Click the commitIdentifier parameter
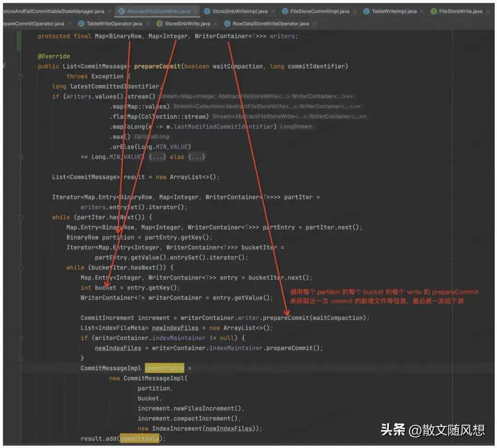 [316, 67]
